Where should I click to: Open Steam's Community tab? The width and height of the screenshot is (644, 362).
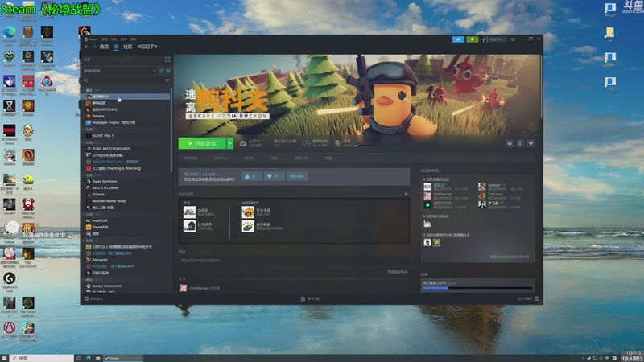coord(128,47)
